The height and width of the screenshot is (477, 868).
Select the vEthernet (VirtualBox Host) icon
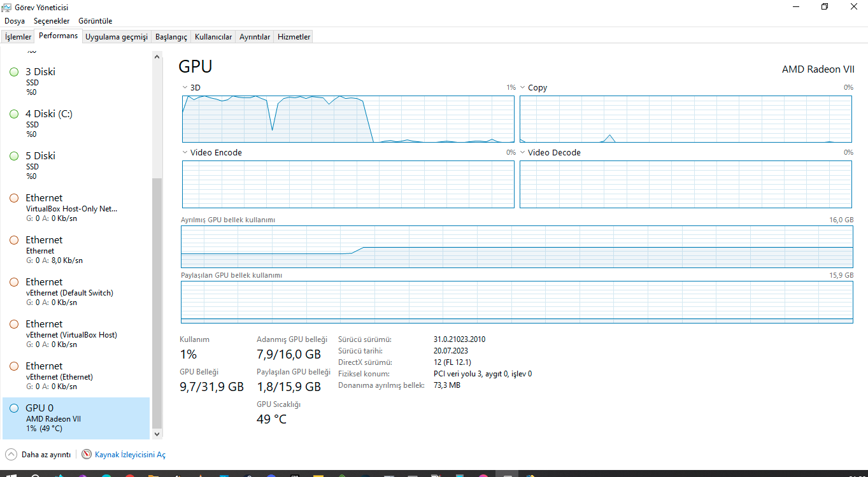13,324
